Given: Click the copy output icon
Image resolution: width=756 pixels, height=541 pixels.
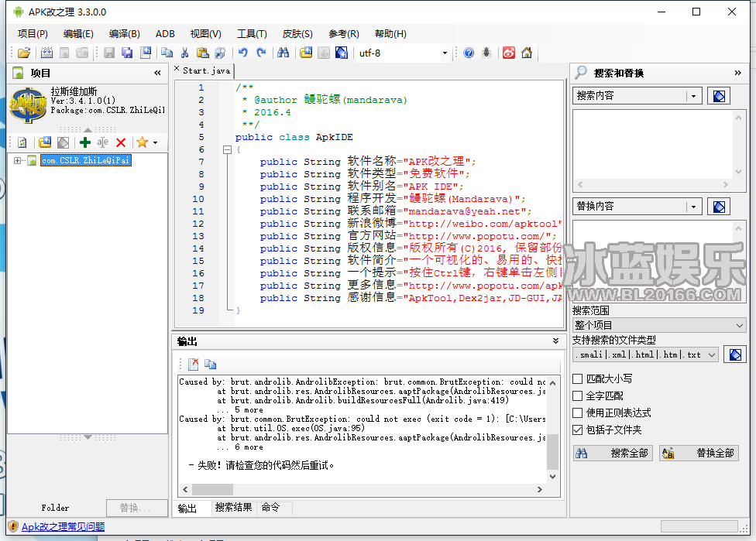Looking at the screenshot, I should point(210,365).
